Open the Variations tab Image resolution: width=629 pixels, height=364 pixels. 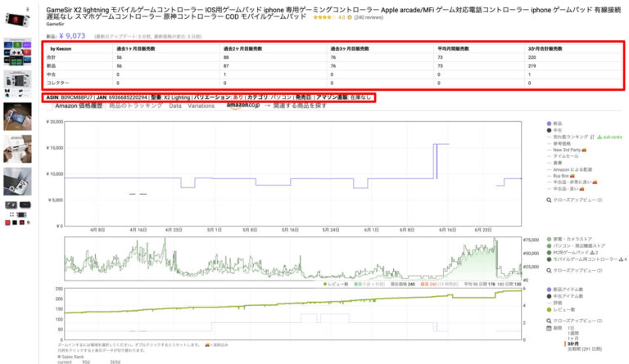[201, 106]
